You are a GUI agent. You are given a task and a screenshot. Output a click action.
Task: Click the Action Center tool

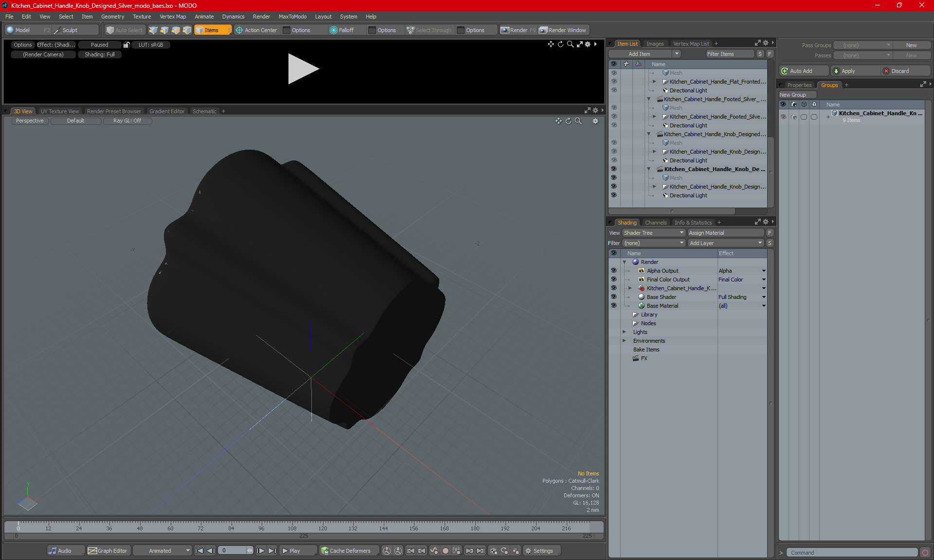click(256, 30)
